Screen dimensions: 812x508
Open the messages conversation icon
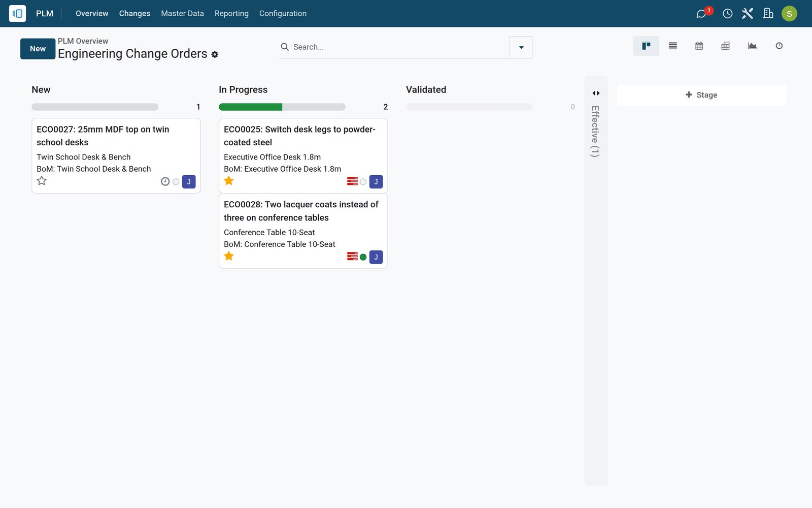[701, 14]
